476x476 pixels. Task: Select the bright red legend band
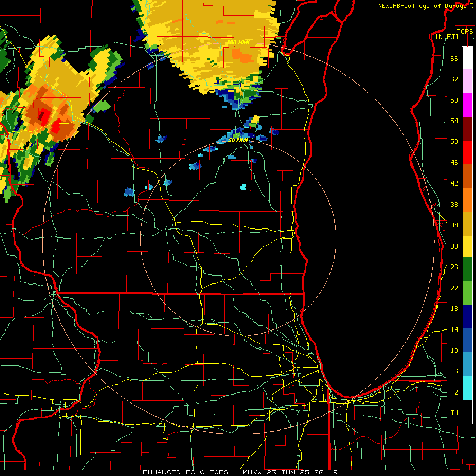[x=467, y=152]
